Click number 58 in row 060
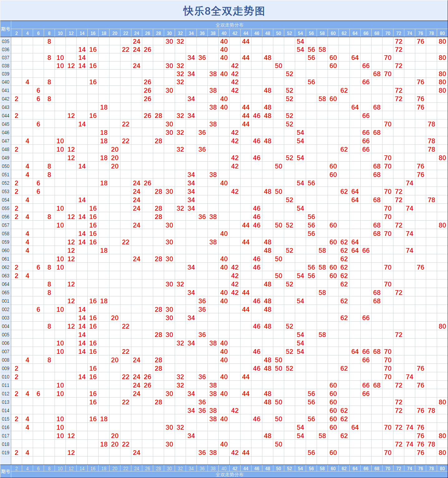Image resolution: width=448 pixels, height=478 pixels. (x=322, y=250)
